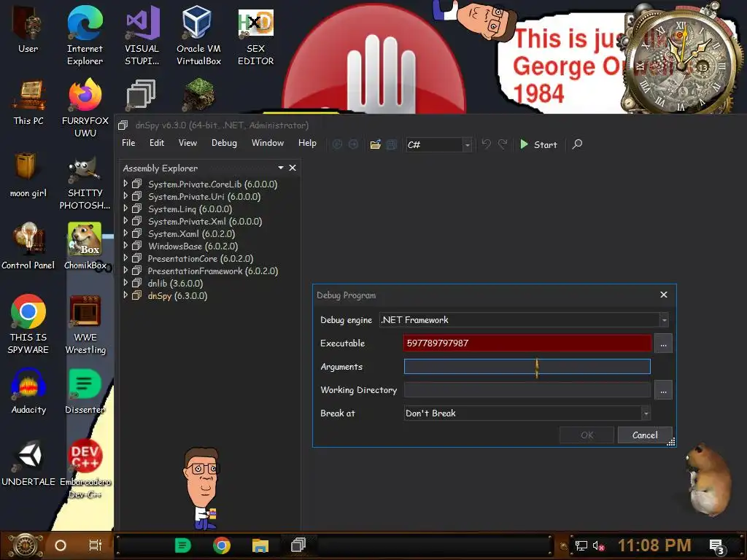
Task: Click the Arguments input field
Action: point(527,367)
